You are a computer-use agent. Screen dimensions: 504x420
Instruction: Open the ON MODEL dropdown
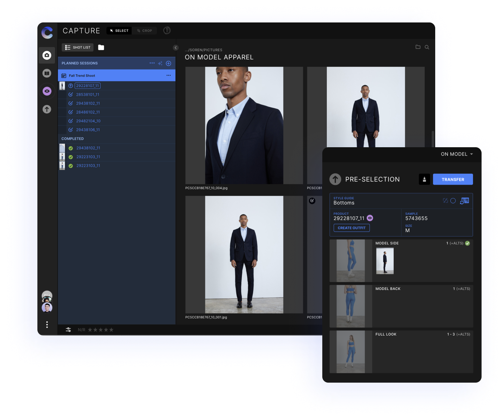point(457,154)
